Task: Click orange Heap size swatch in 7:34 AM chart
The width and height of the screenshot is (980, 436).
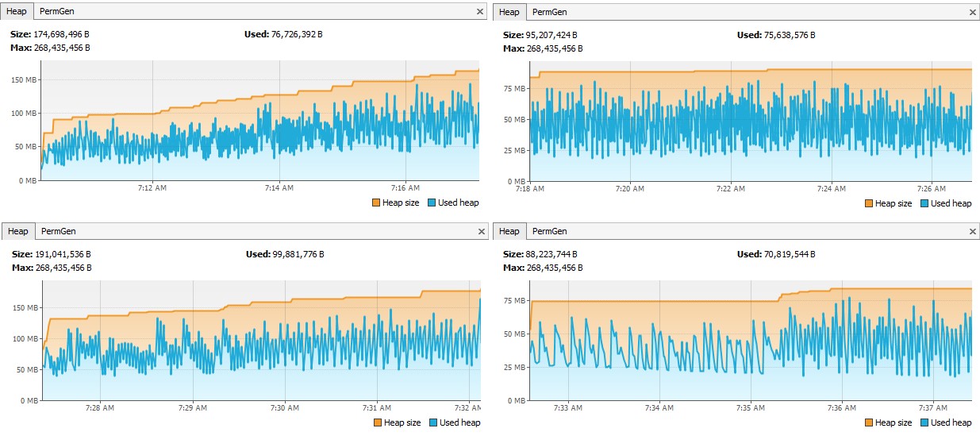Action: coord(869,423)
